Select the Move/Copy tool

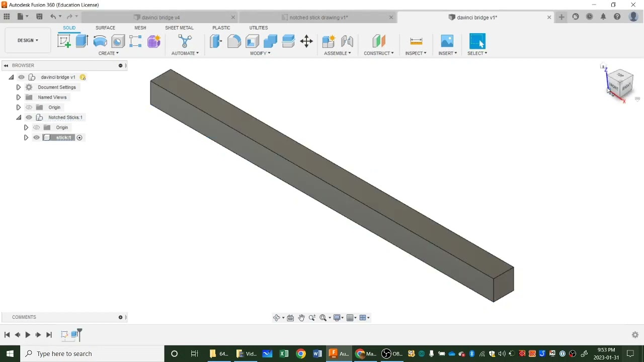click(x=306, y=41)
